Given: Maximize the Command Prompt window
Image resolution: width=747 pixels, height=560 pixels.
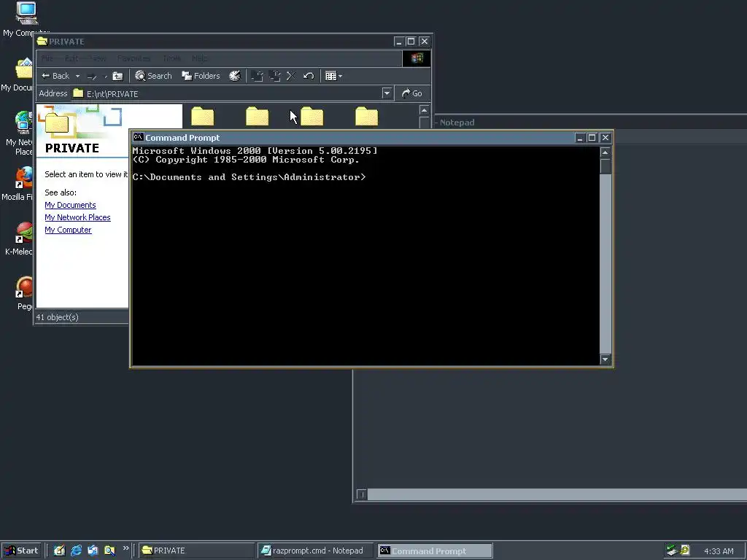Looking at the screenshot, I should point(592,138).
